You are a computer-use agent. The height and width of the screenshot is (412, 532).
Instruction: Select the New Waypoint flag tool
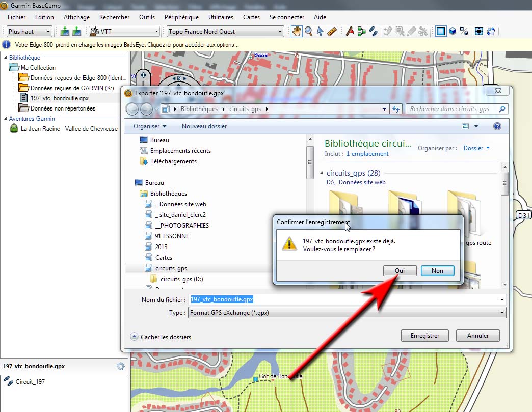point(350,32)
